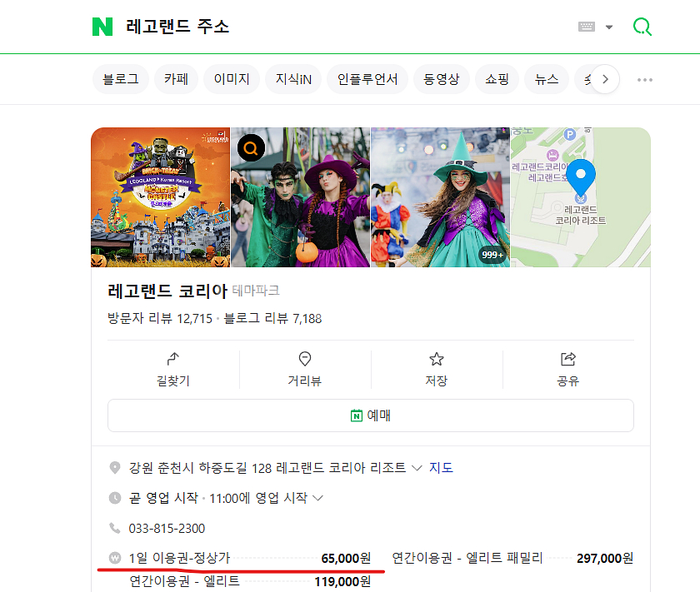700x592 pixels.
Task: Expand the address details chevron
Action: tap(417, 468)
